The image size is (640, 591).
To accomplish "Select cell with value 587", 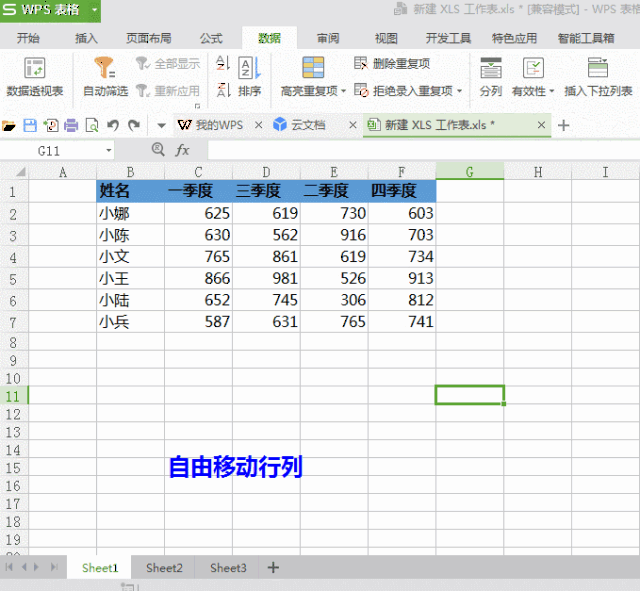I will coord(198,322).
